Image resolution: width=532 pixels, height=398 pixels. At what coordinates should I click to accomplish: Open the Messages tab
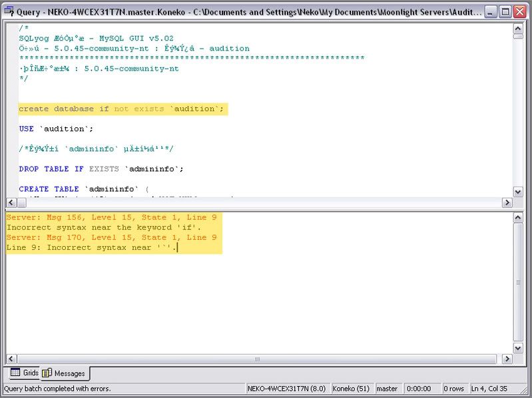tap(65, 373)
